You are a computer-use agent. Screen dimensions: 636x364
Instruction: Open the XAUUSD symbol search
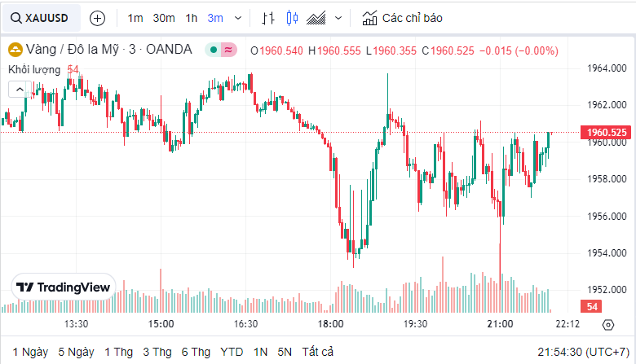[x=42, y=17]
